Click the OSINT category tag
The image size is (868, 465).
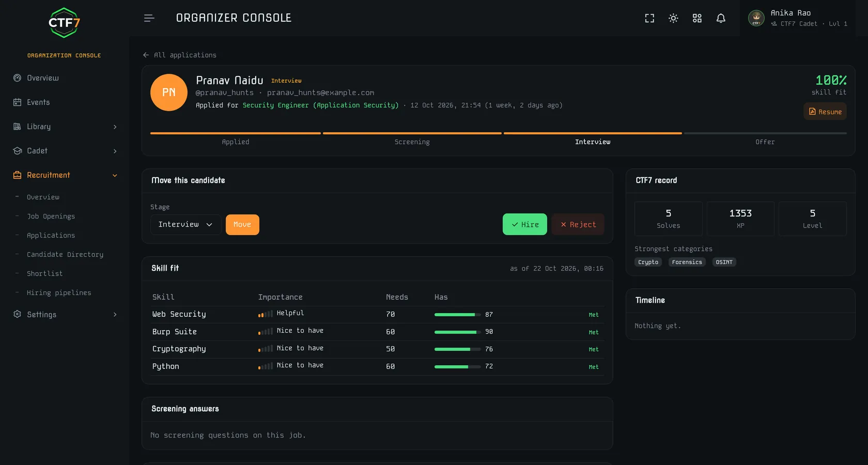(724, 262)
